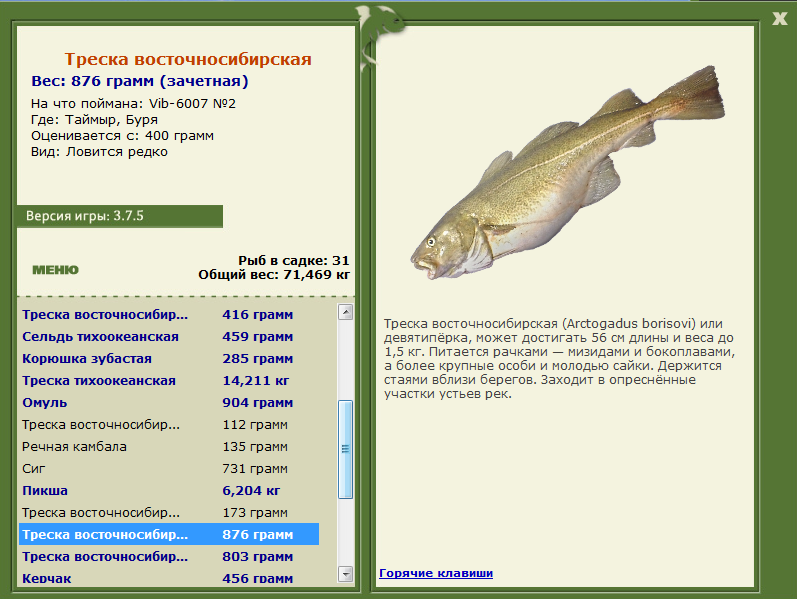
Task: Select Пикша 6,204 кг in list
Action: click(169, 491)
